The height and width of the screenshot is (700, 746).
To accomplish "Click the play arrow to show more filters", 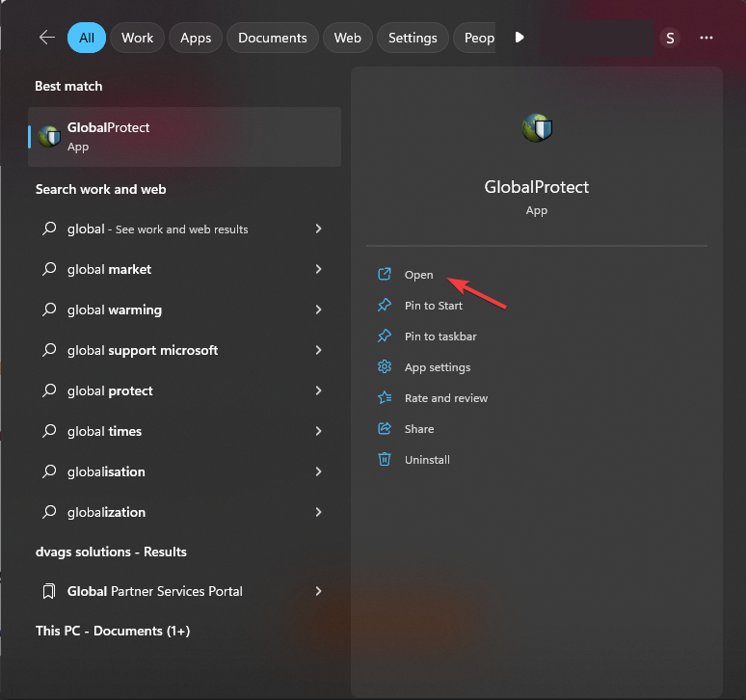I will point(520,37).
